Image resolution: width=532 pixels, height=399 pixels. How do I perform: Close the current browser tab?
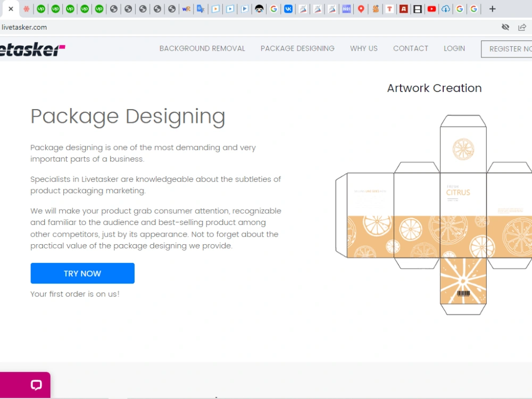pos(11,9)
